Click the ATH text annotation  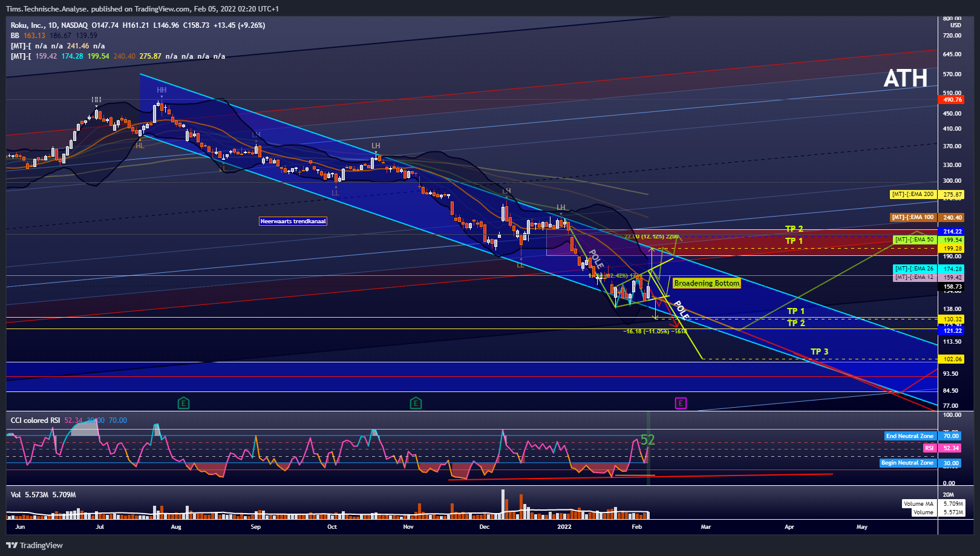click(906, 78)
